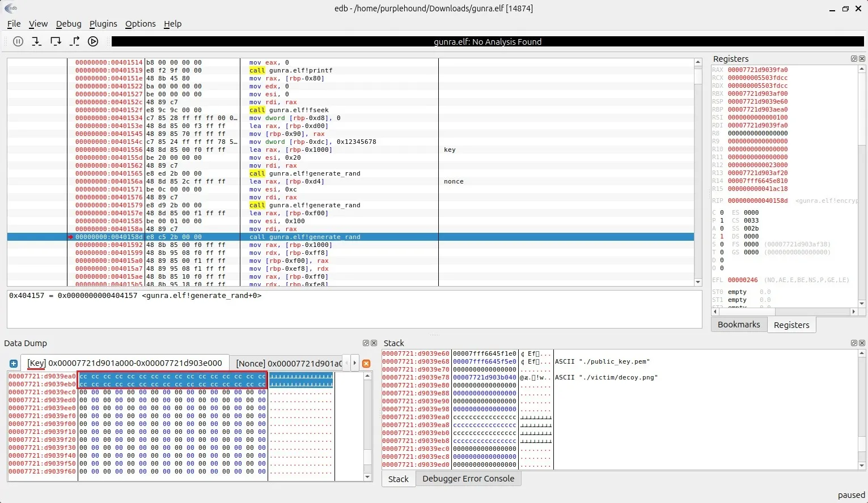The height and width of the screenshot is (503, 868).
Task: Click the CS segment value 0033
Action: click(x=751, y=220)
